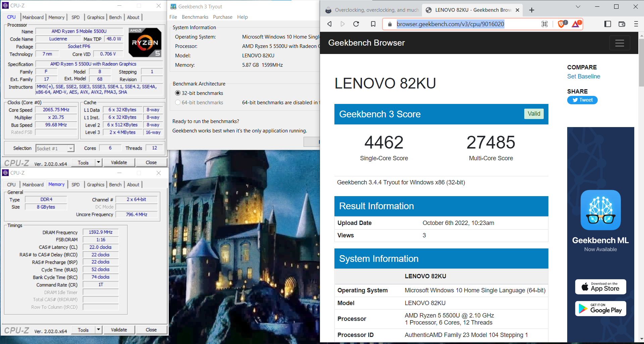644x344 pixels.
Task: Close the LENOVO 82KU browser tab
Action: click(x=518, y=10)
